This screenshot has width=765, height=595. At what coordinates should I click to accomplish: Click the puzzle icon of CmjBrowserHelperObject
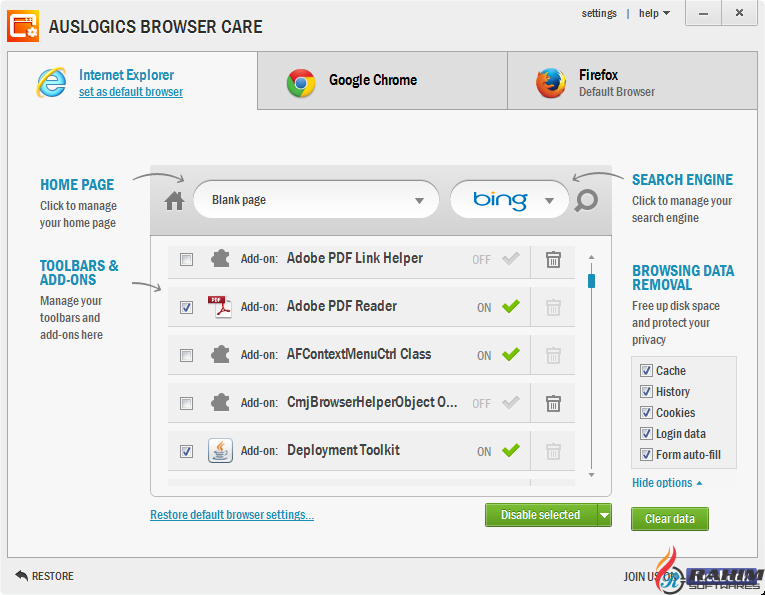click(x=220, y=403)
